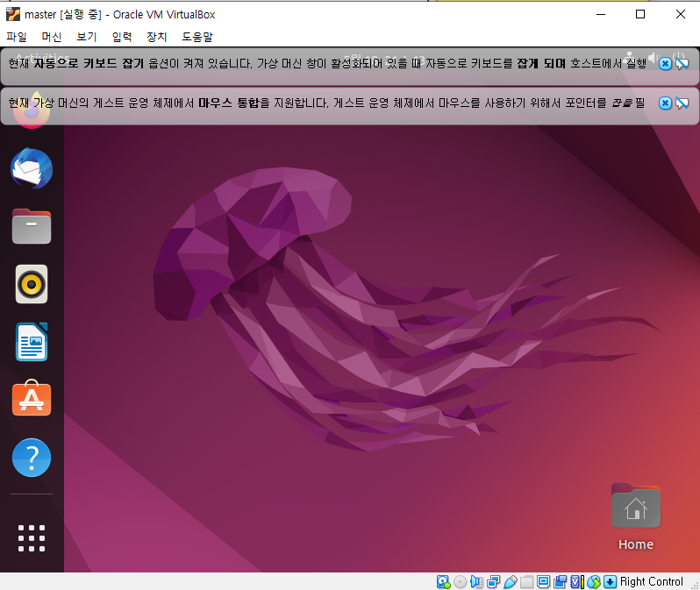The image size is (700, 590).
Task: Launch Ubuntu Software store
Action: point(32,398)
